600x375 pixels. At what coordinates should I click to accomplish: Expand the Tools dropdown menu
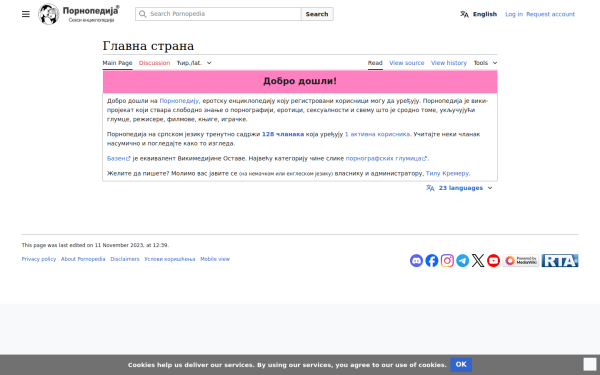point(485,63)
